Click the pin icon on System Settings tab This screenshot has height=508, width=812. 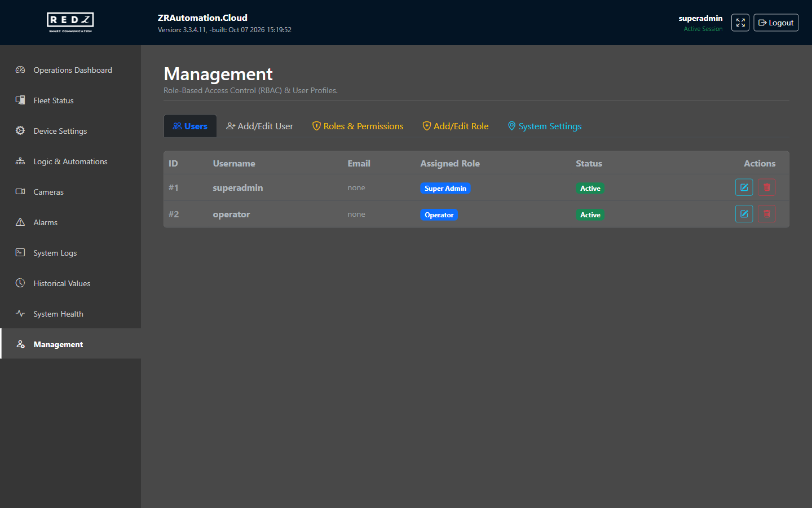click(x=511, y=126)
